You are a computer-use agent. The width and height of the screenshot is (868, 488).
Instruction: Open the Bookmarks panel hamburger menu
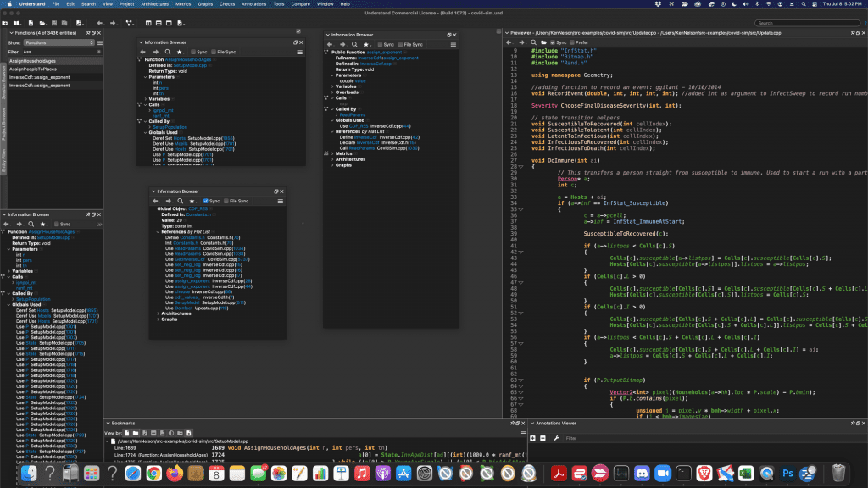click(523, 433)
